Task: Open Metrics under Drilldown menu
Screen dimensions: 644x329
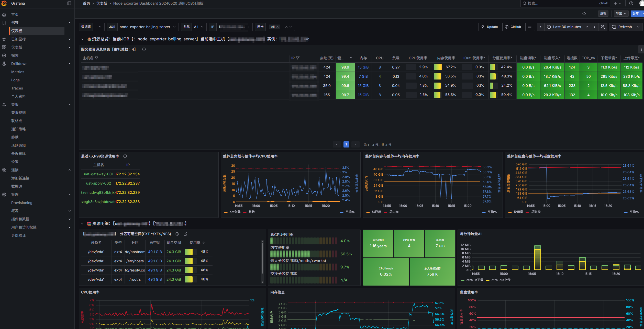Action: pos(18,72)
